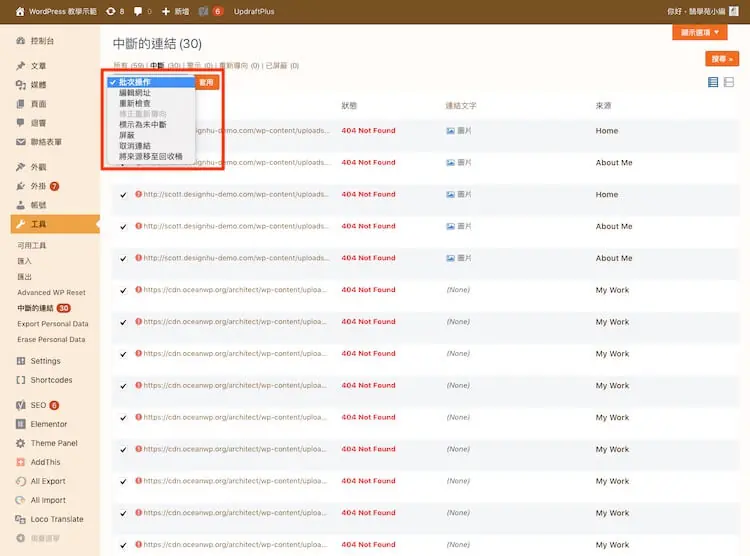
Task: Filter by 警示 (0) links
Action: (199, 66)
